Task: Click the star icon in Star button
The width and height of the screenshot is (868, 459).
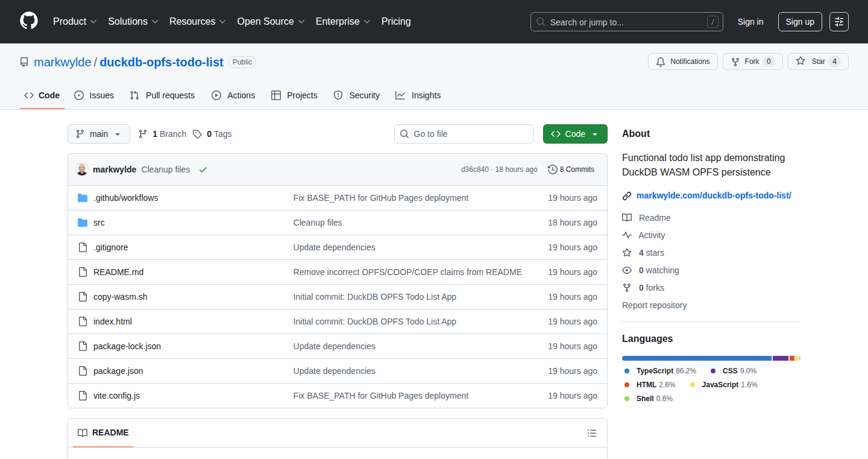Action: click(x=800, y=62)
